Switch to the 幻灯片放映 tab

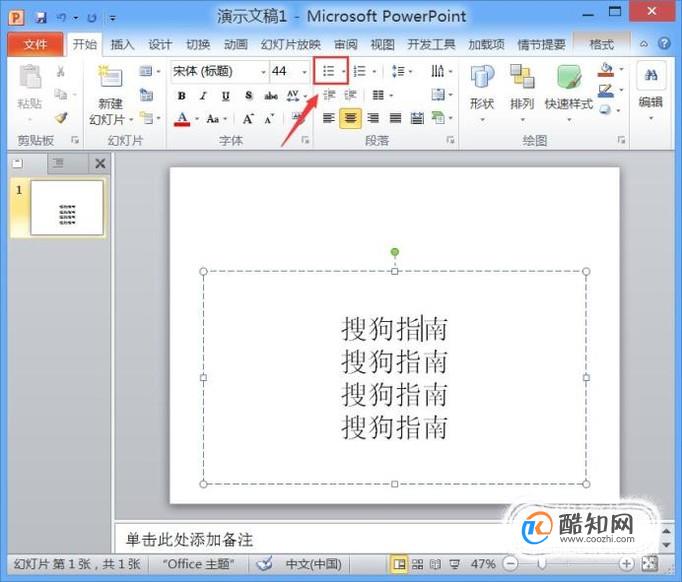click(x=291, y=44)
